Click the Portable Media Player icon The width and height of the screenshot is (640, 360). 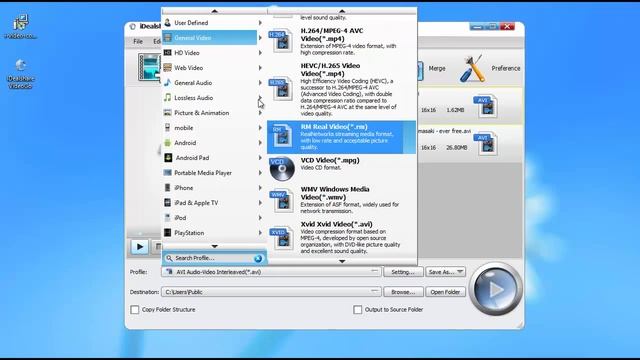point(167,173)
